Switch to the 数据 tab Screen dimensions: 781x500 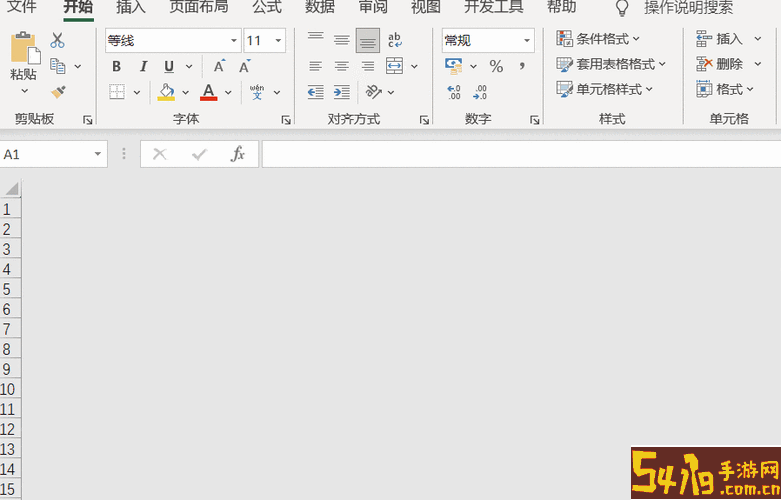click(x=320, y=7)
